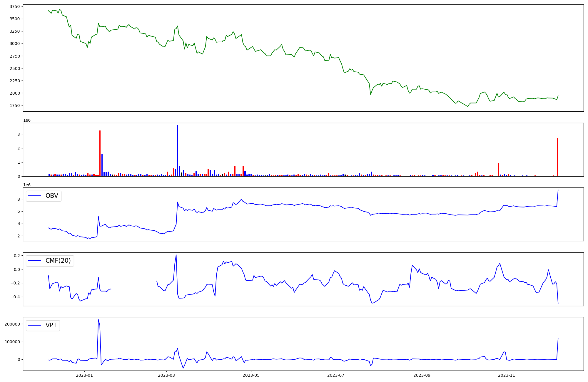This screenshot has width=588, height=382.
Task: Click the 3000 price axis tick label
Action: click(x=15, y=44)
